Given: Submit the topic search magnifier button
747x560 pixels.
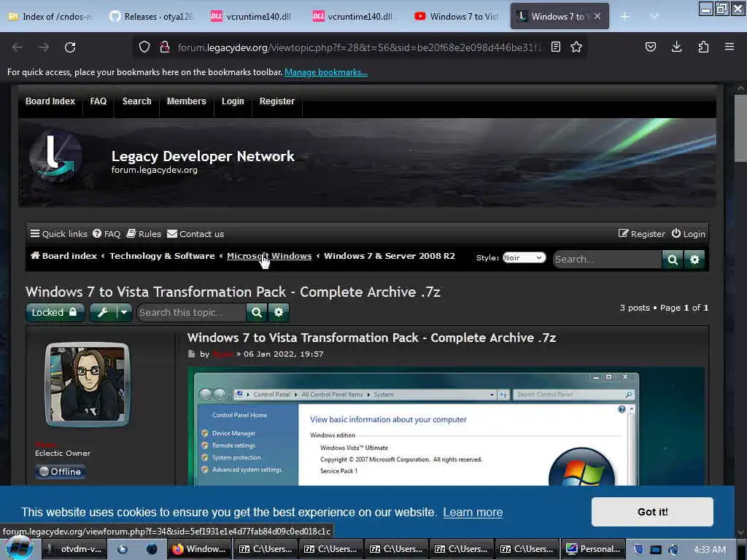Looking at the screenshot, I should pyautogui.click(x=257, y=312).
